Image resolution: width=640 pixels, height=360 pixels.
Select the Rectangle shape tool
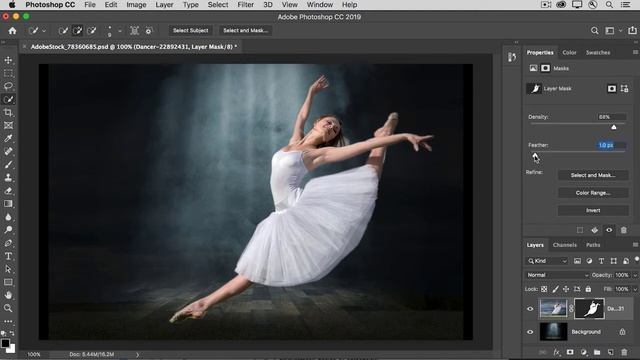pyautogui.click(x=8, y=282)
